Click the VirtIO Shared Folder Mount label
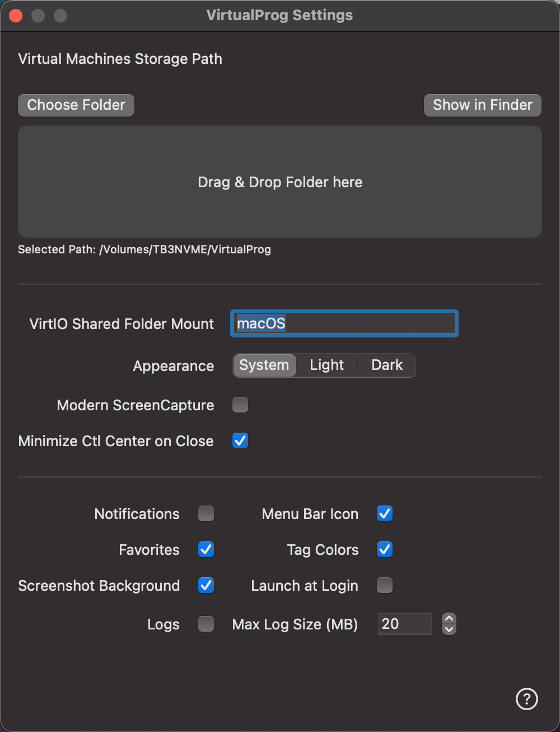The image size is (560, 732). coord(122,324)
